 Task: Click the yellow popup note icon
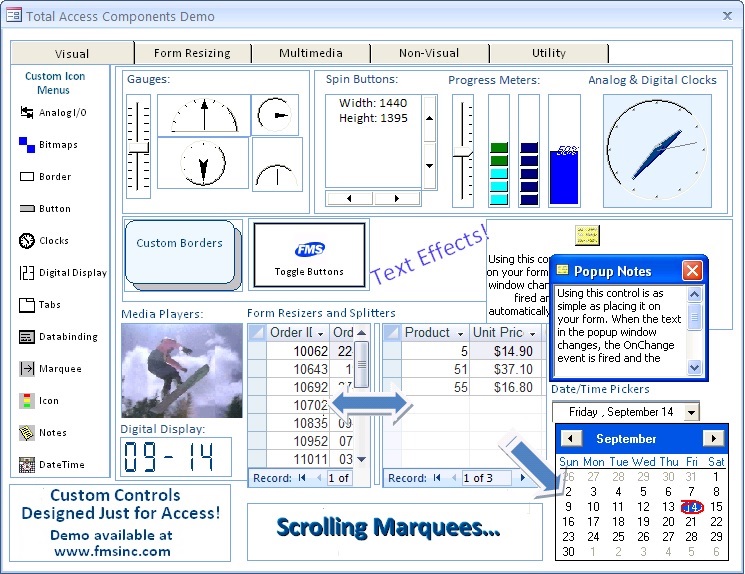coord(587,234)
